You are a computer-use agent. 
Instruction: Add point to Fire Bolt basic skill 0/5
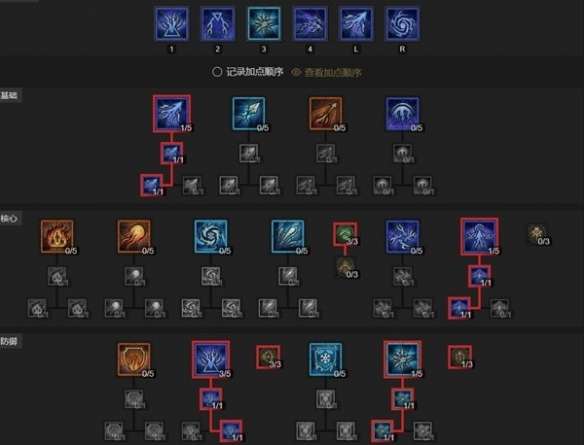coord(326,114)
